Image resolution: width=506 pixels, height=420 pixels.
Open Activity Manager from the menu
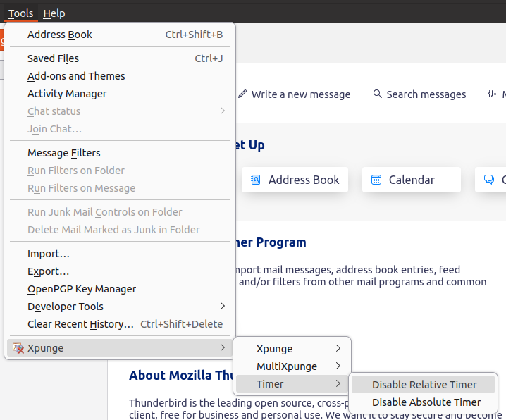tap(120, 94)
